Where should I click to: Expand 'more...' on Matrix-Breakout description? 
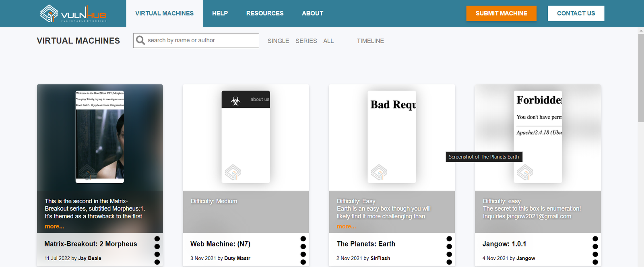tap(54, 226)
